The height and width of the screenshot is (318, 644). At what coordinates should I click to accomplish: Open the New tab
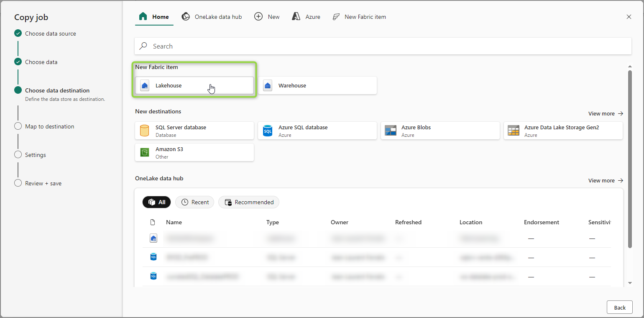click(267, 17)
